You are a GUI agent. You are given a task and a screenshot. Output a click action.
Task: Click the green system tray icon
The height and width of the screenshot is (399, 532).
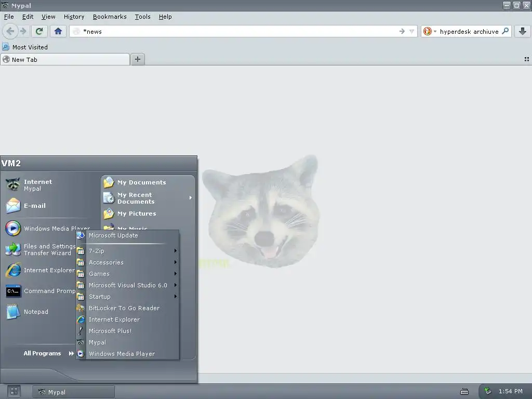click(487, 391)
